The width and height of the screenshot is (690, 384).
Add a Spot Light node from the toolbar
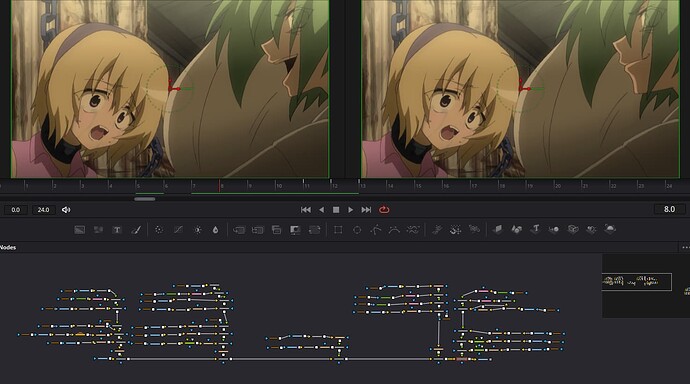tap(591, 229)
